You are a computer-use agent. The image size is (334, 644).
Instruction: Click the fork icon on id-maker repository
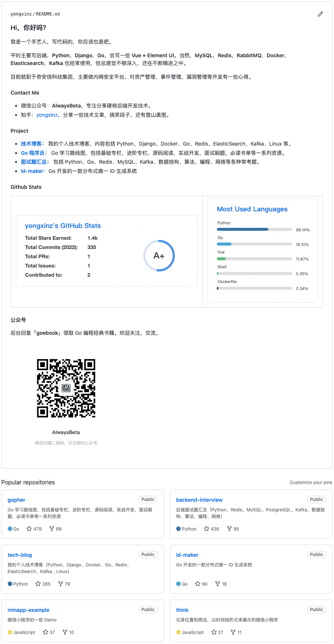[x=218, y=584]
